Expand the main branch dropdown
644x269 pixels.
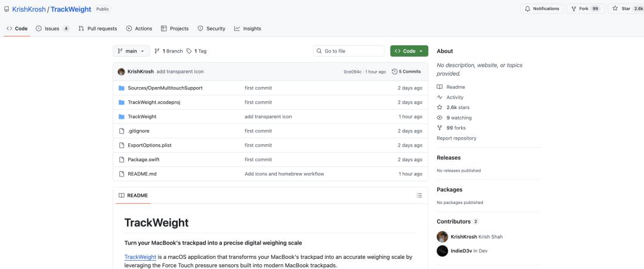pyautogui.click(x=131, y=51)
